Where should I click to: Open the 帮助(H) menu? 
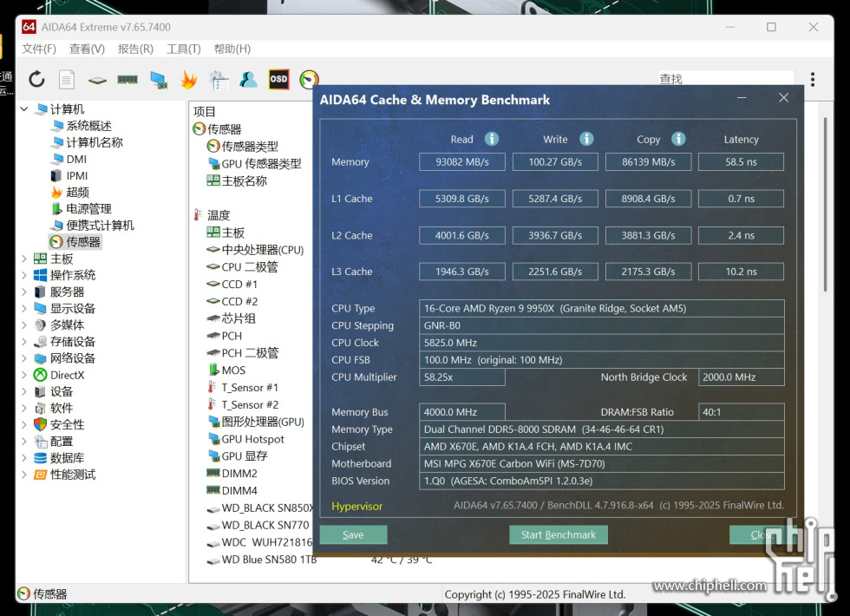click(232, 49)
